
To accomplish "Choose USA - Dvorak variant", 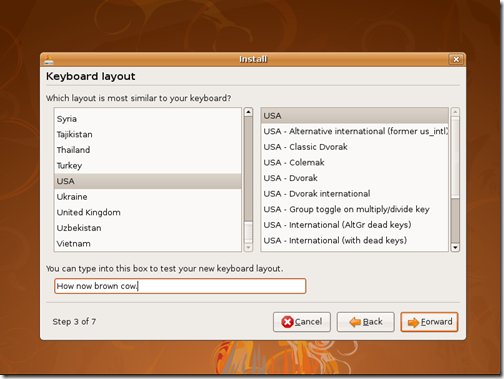I will [355, 178].
